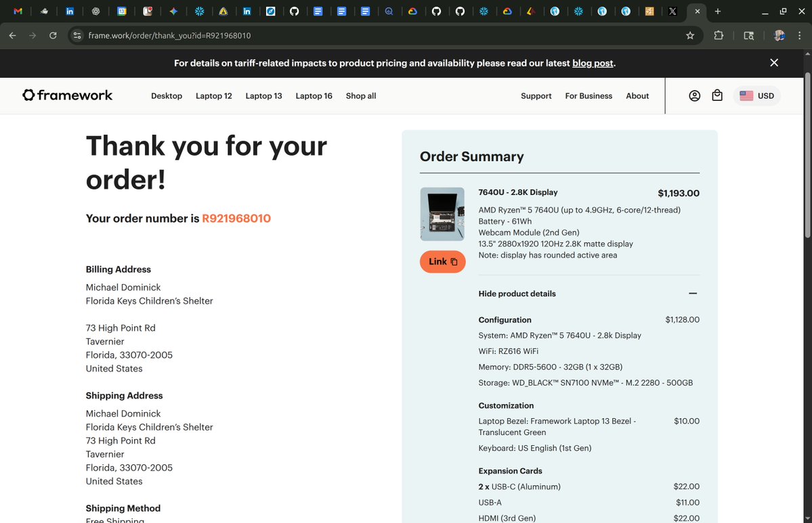Collapse Hide product details
Image resolution: width=812 pixels, height=523 pixels.
coord(517,294)
